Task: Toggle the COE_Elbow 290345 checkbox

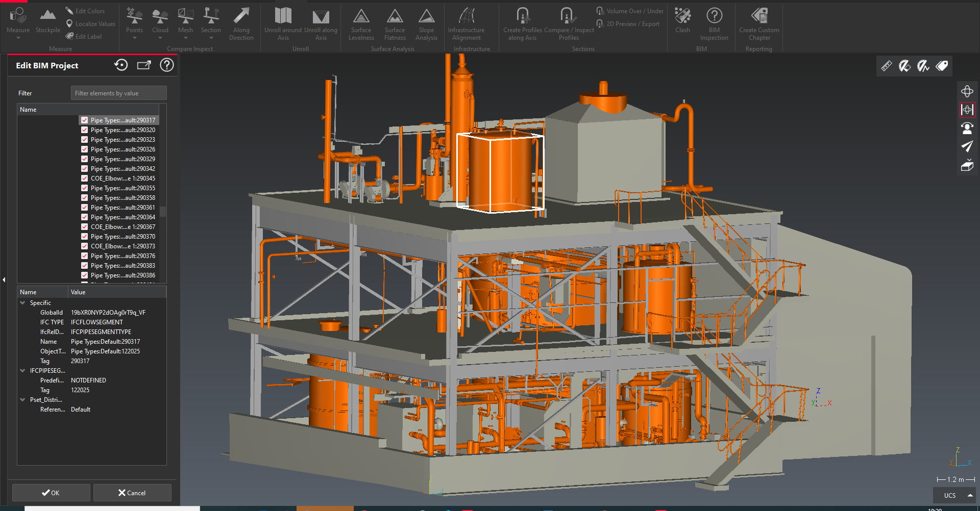Action: [x=85, y=178]
